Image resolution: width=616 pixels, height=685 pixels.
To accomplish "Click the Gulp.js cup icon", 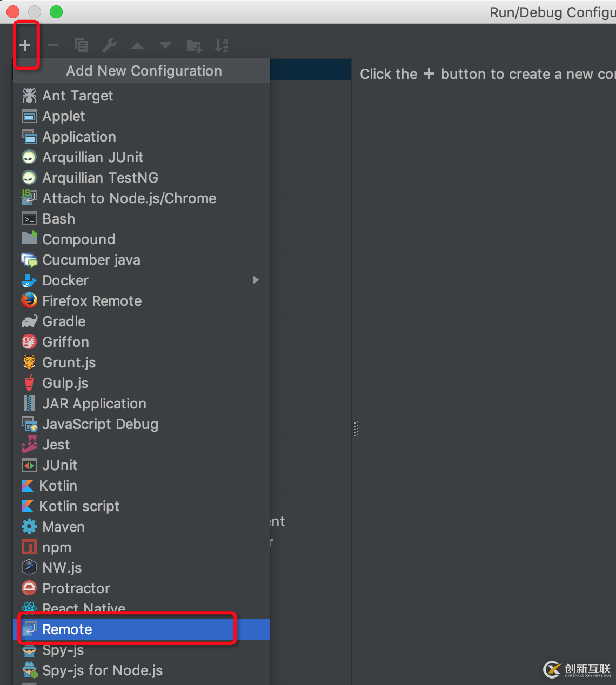I will 29,382.
